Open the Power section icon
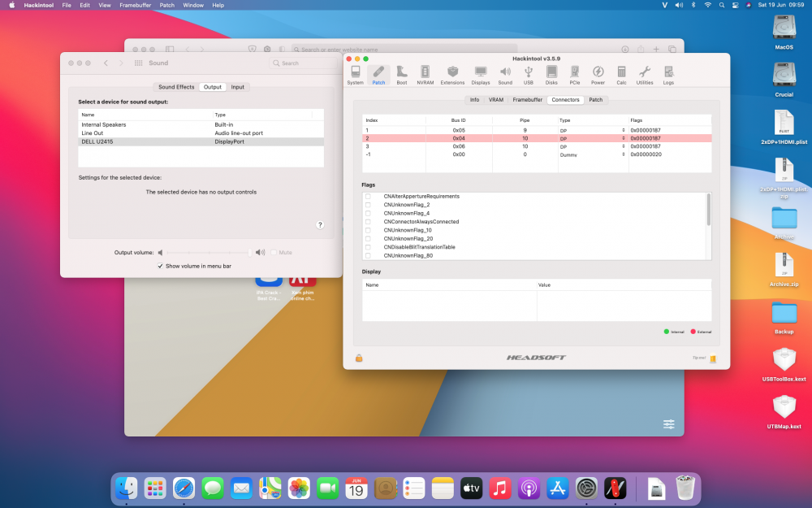The height and width of the screenshot is (508, 812). tap(598, 75)
